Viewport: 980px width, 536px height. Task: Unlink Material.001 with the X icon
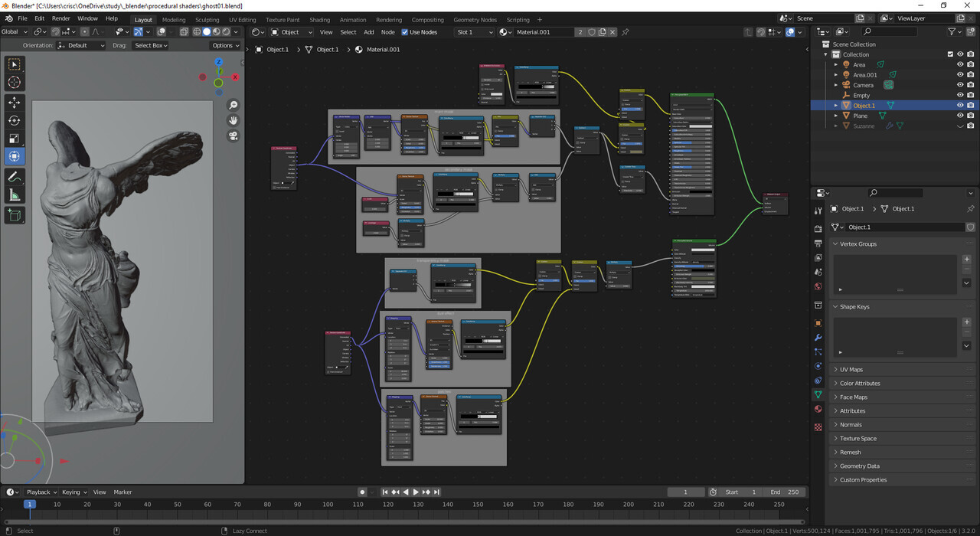pyautogui.click(x=613, y=32)
